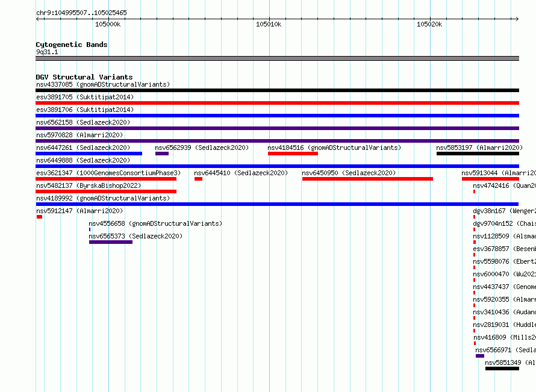The image size is (536, 392).
Task: Click the 9q31.1 cytogenetic band bar
Action: (x=277, y=58)
